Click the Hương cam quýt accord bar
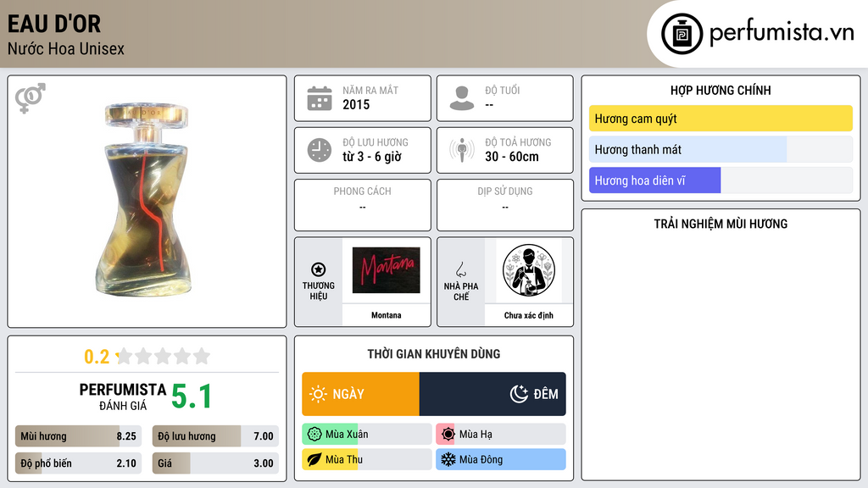 [x=721, y=119]
